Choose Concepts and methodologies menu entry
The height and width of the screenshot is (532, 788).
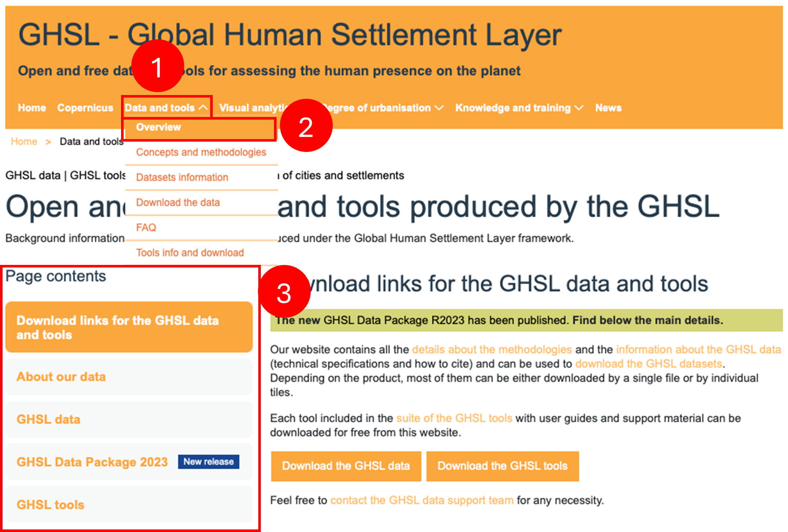201,152
